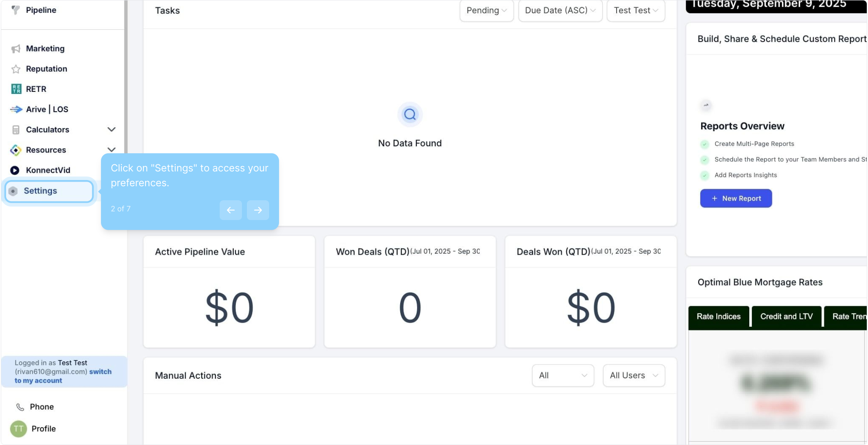
Task: Click the Resources diamond icon
Action: tap(16, 150)
